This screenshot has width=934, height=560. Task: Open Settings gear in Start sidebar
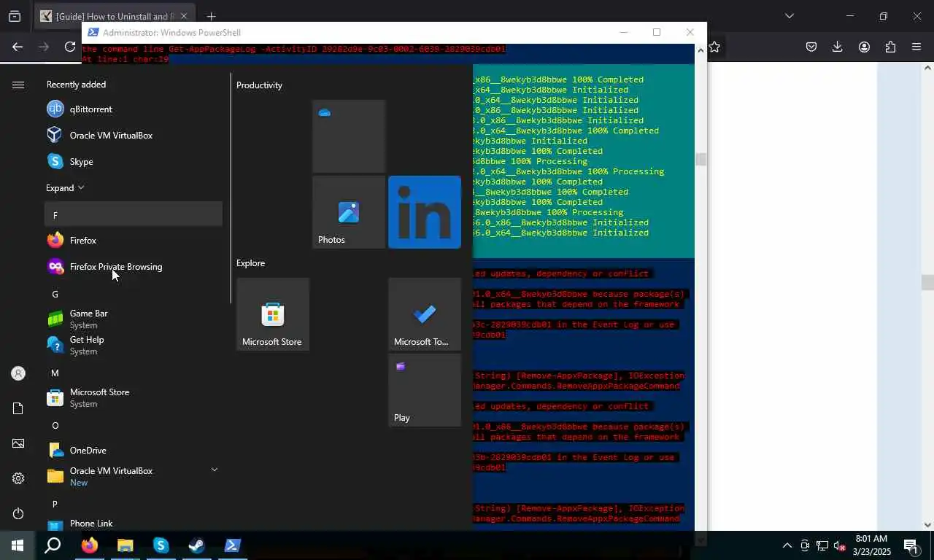click(x=18, y=478)
